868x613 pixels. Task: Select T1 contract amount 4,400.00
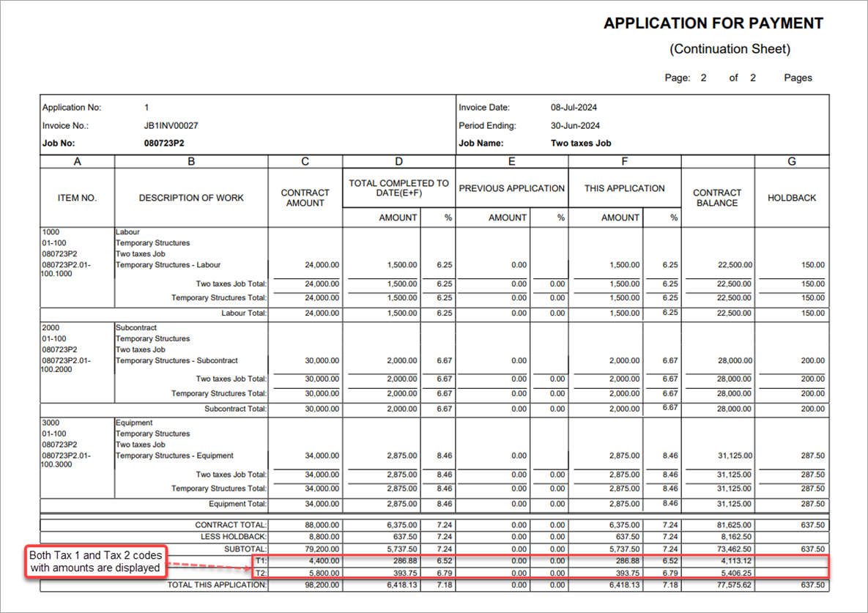coord(324,561)
